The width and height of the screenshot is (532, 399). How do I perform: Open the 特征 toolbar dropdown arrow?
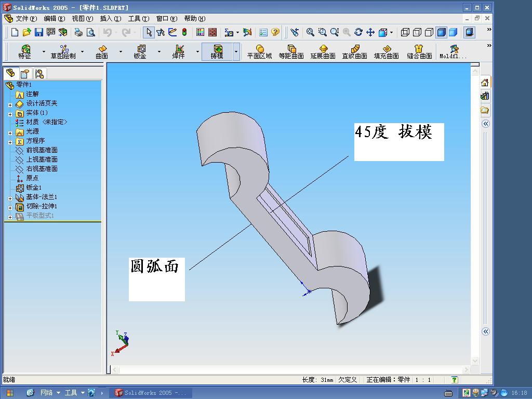pos(44,51)
